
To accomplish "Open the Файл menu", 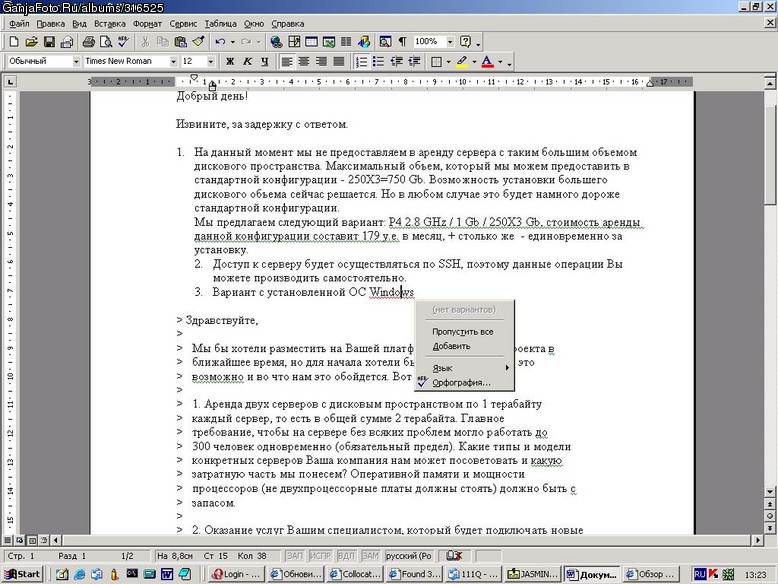I will [19, 23].
